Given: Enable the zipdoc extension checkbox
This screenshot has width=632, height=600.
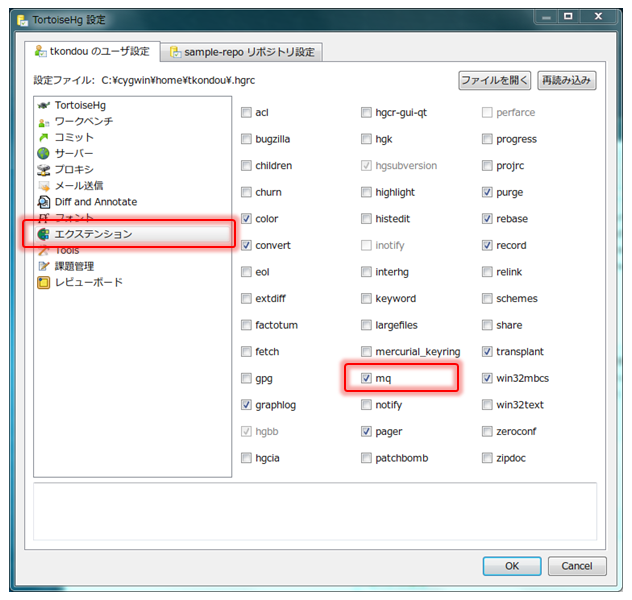Looking at the screenshot, I should click(487, 458).
